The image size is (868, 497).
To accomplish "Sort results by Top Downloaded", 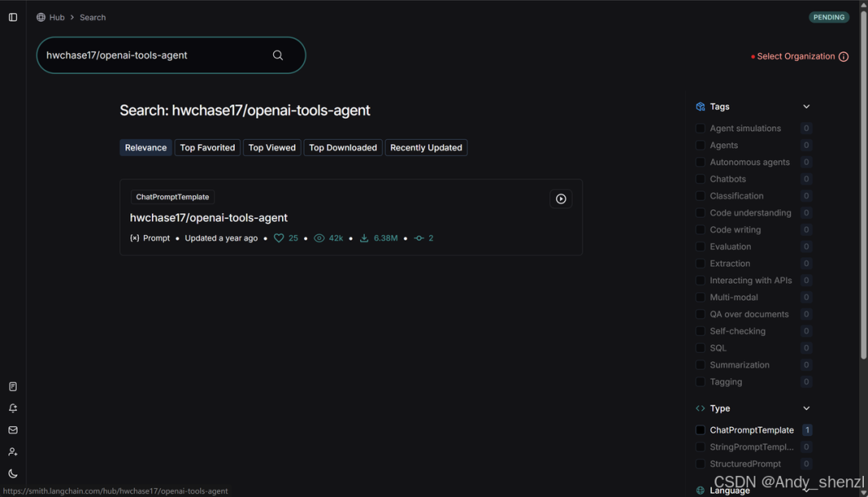I will coord(342,147).
